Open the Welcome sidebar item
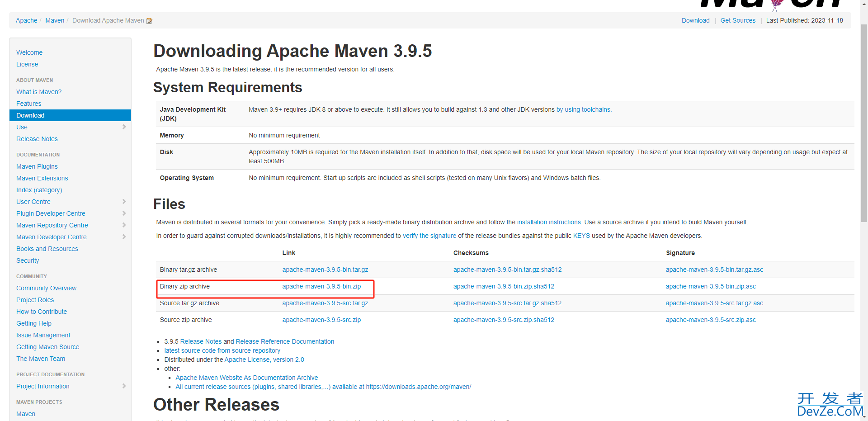 click(x=29, y=52)
